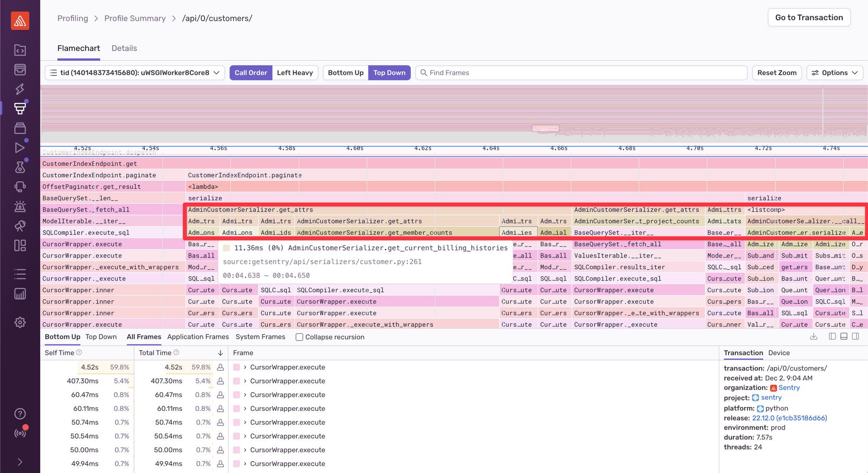
Task: Switch to the Details tab
Action: [x=124, y=48]
